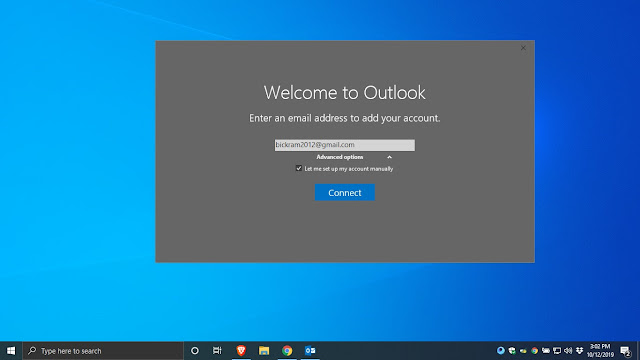Switch to Google Chrome in taskbar app buttons
The height and width of the screenshot is (360, 640).
pyautogui.click(x=287, y=351)
